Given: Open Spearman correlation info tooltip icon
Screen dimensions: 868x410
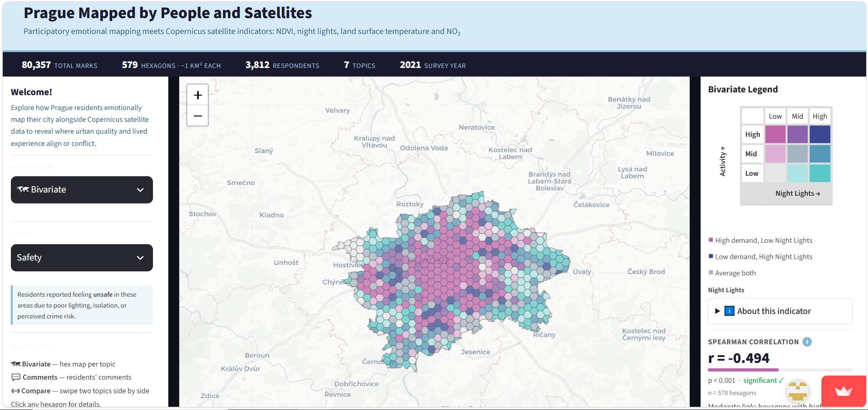Looking at the screenshot, I should (807, 342).
